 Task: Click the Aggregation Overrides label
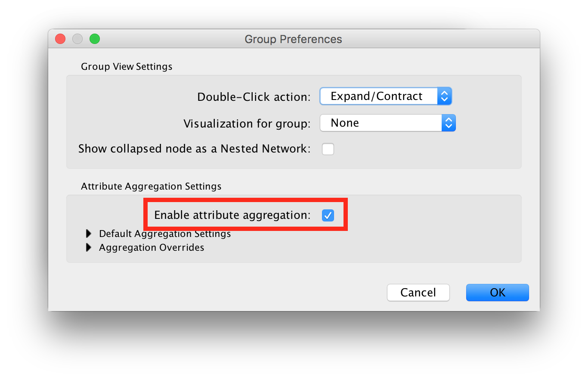pos(152,247)
